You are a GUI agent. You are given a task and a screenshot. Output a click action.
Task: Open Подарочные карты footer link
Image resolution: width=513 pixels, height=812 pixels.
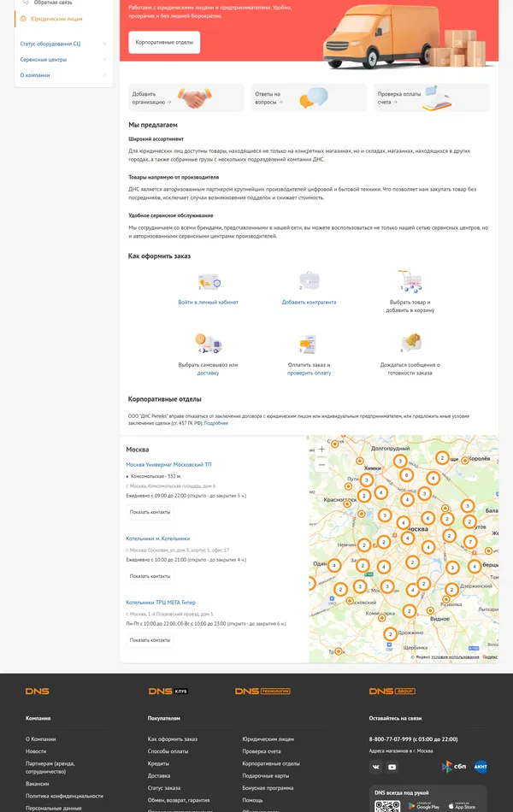[x=265, y=776]
